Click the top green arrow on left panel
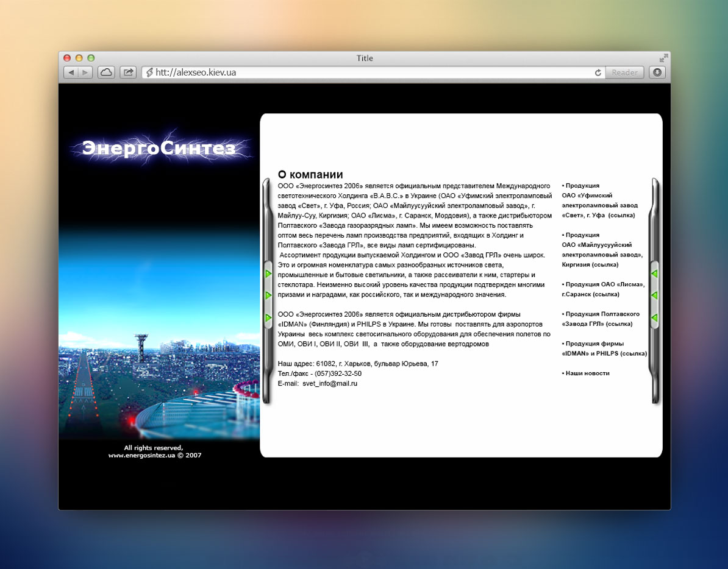 click(268, 274)
